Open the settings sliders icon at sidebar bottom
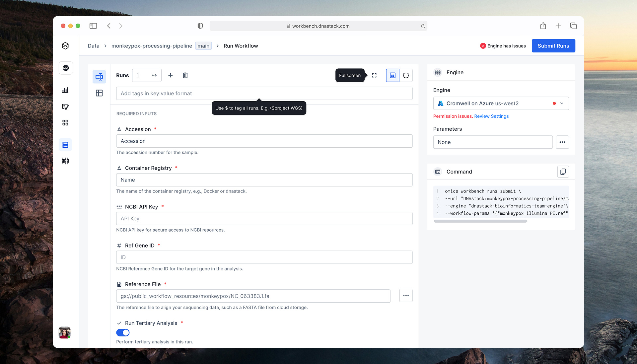 point(65,161)
